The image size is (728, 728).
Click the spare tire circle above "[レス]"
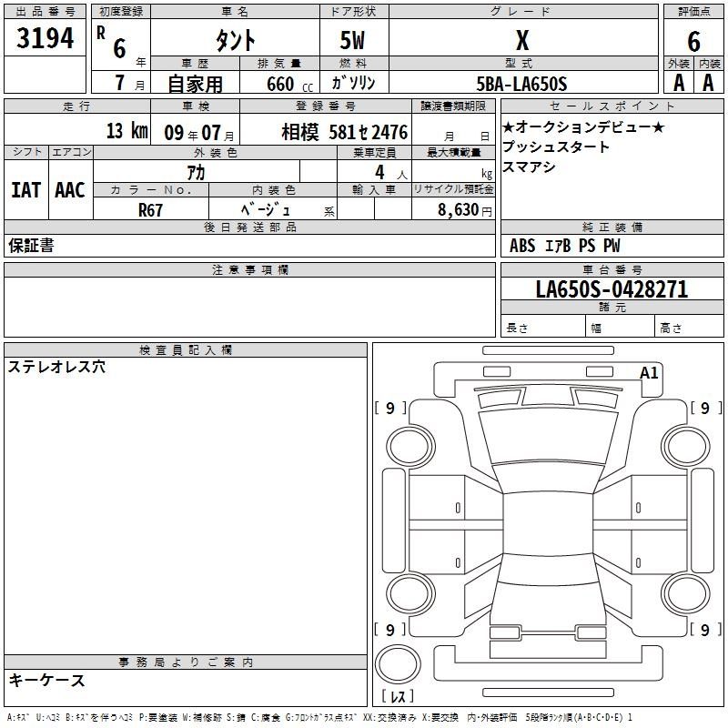[x=398, y=663]
